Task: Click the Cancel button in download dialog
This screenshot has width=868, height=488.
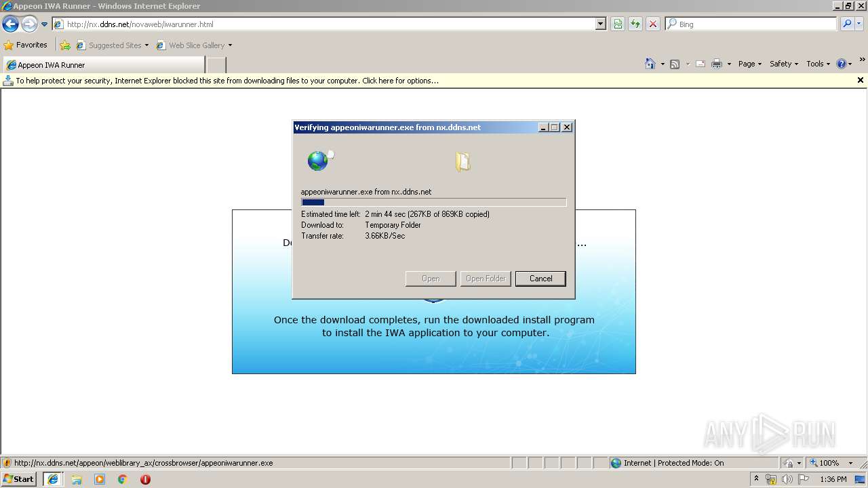Action: point(540,279)
